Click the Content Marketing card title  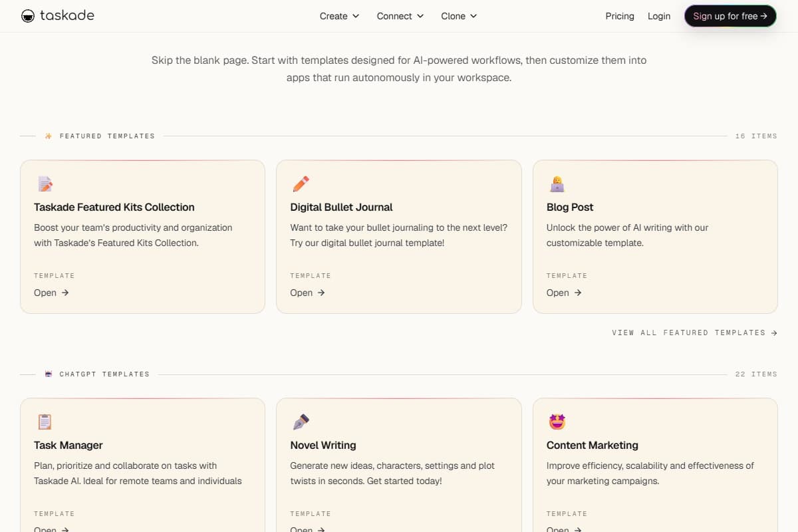tap(593, 445)
